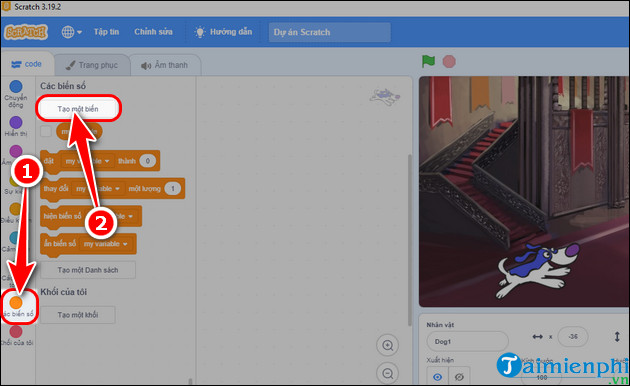630x386 pixels.
Task: Select the Hiển thị block category
Action: (16, 126)
